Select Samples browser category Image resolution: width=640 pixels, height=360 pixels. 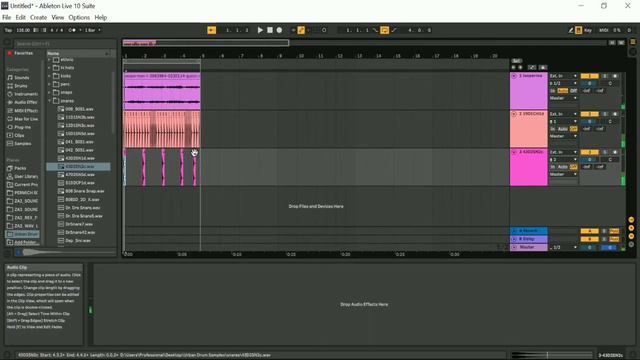tap(22, 143)
